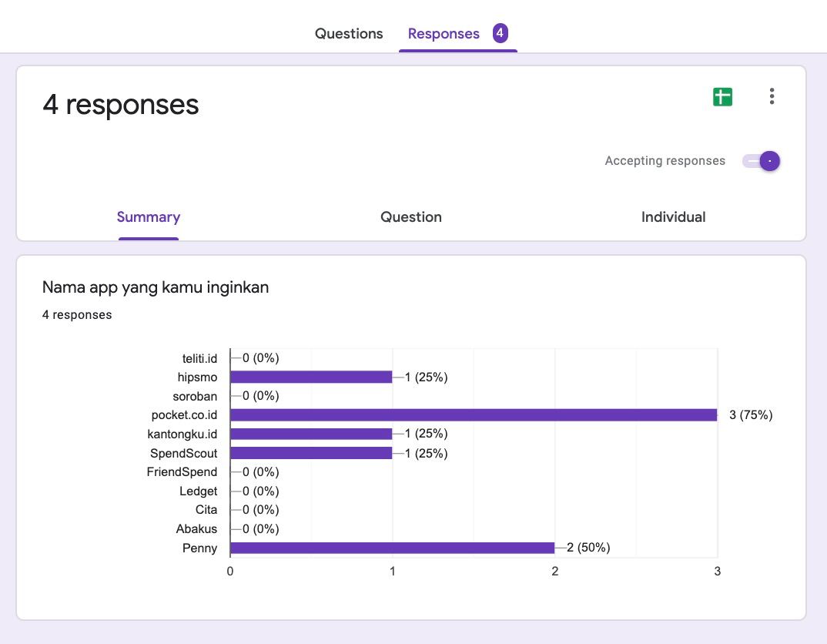Click the 'Penny' chart label
This screenshot has width=827, height=644.
(x=199, y=548)
